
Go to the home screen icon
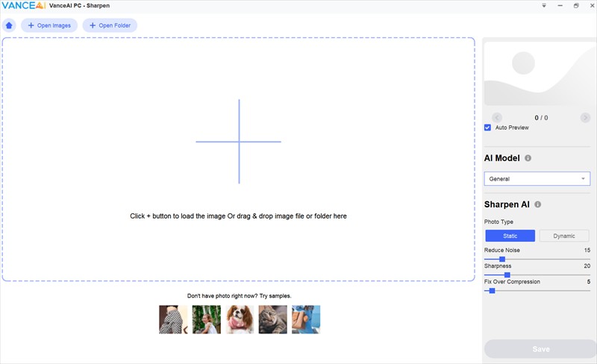pos(9,25)
